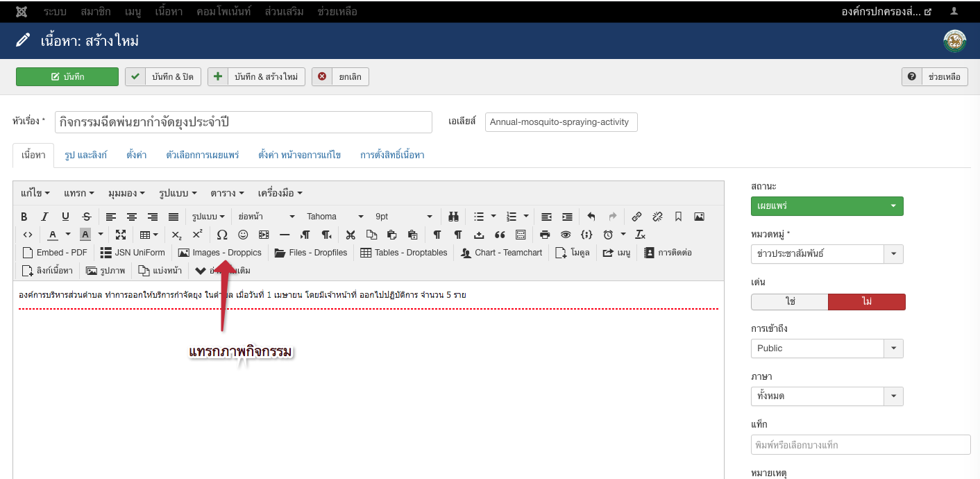Expand the numbered list style arrow
Image resolution: width=980 pixels, height=479 pixels.
click(x=526, y=217)
